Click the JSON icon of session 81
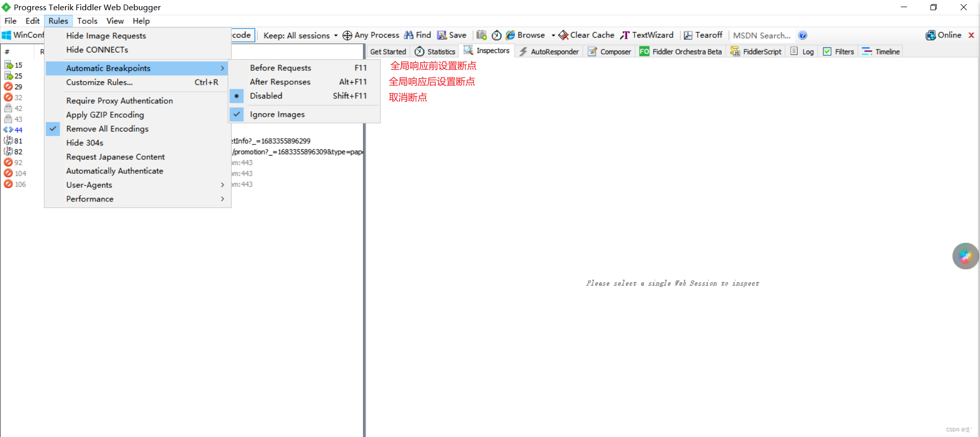Image resolution: width=980 pixels, height=437 pixels. (8, 141)
